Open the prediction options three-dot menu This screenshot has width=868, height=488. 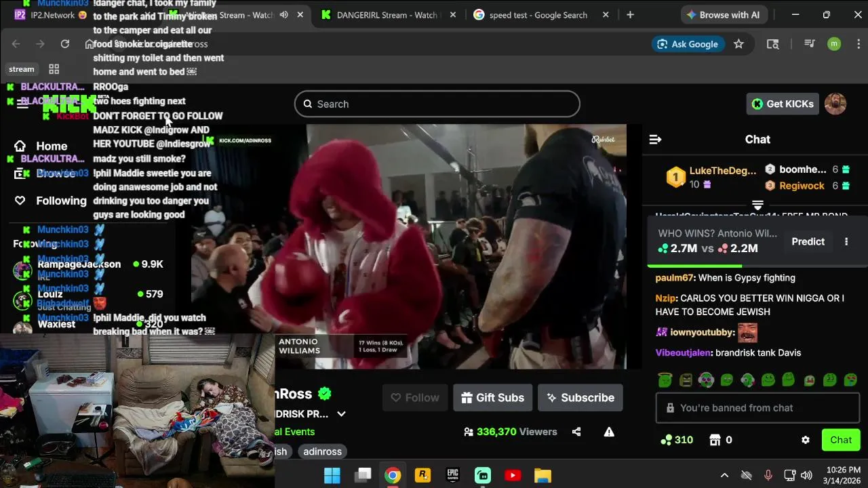click(846, 242)
